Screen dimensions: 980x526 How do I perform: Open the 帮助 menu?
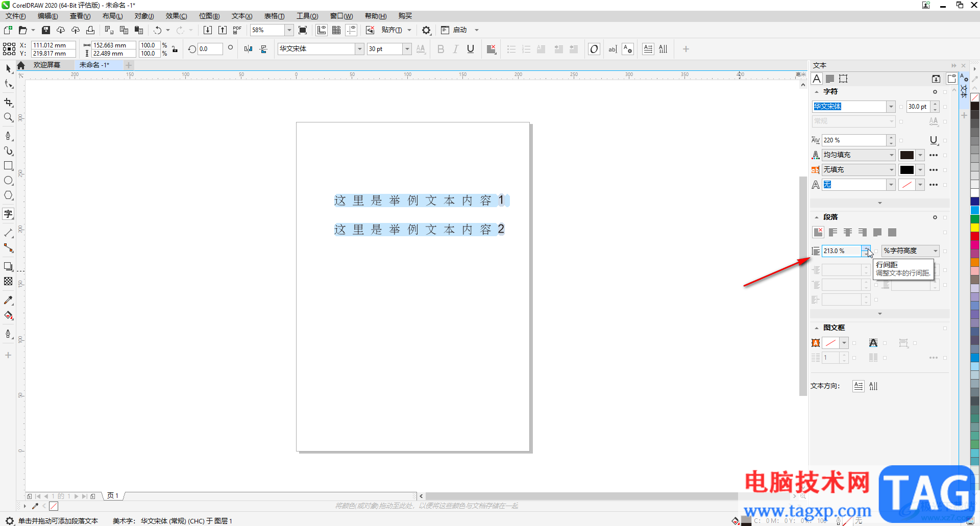coord(376,16)
